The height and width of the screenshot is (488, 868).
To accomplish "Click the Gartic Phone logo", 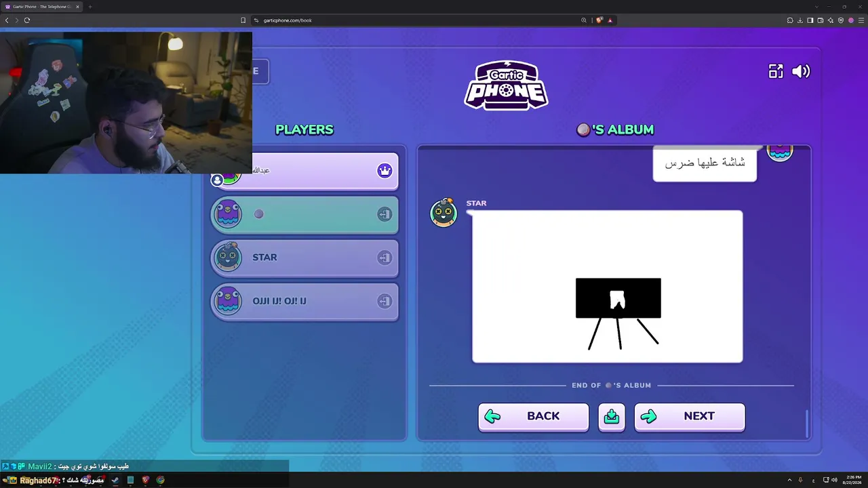I will tap(506, 85).
